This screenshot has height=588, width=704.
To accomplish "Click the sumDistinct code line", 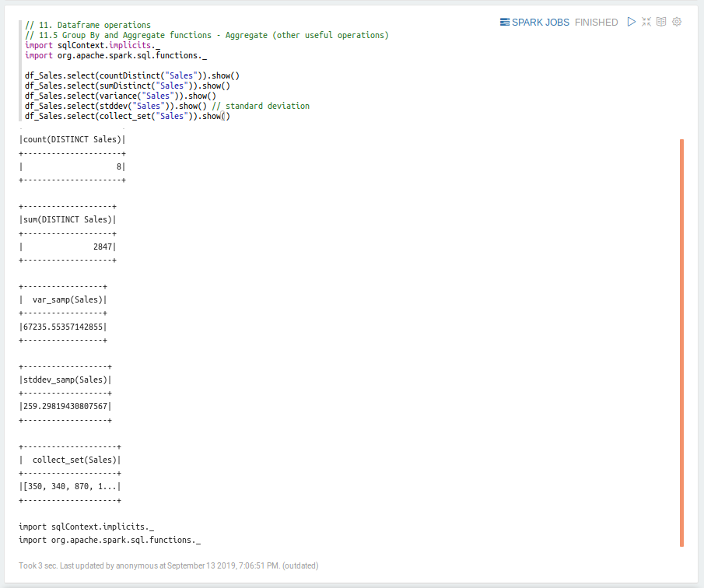I will 128,86.
